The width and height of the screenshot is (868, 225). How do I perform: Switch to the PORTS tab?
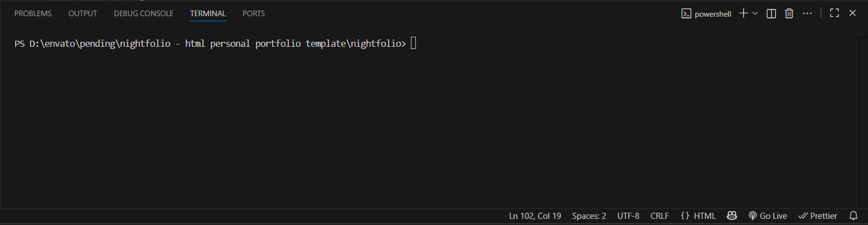pyautogui.click(x=254, y=13)
